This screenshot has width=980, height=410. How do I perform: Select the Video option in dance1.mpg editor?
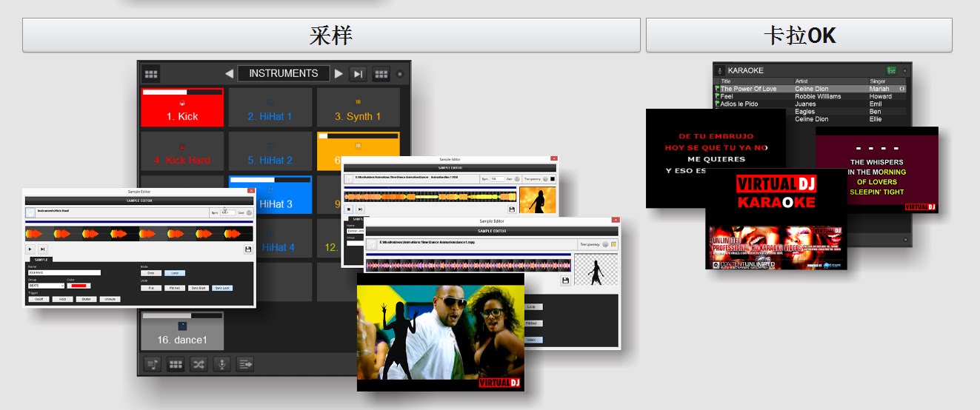click(x=533, y=340)
